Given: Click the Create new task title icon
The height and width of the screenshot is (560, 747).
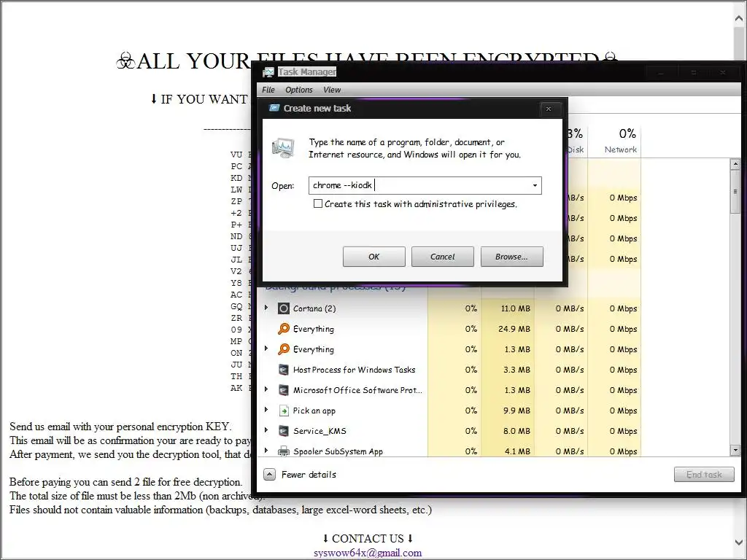Looking at the screenshot, I should tap(274, 108).
